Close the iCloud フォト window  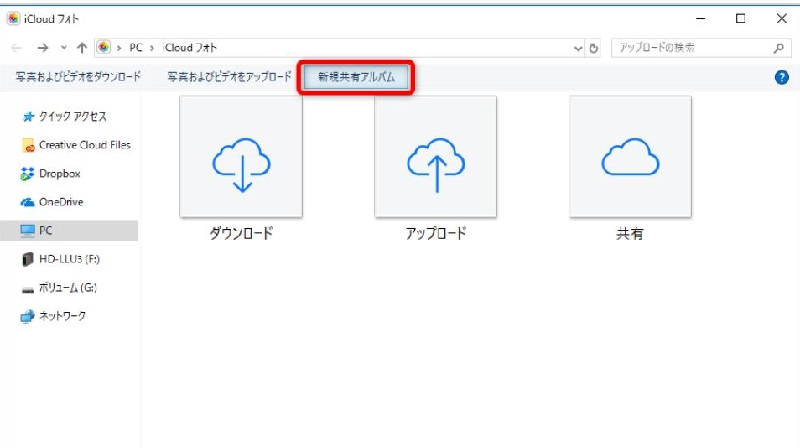coord(781,18)
